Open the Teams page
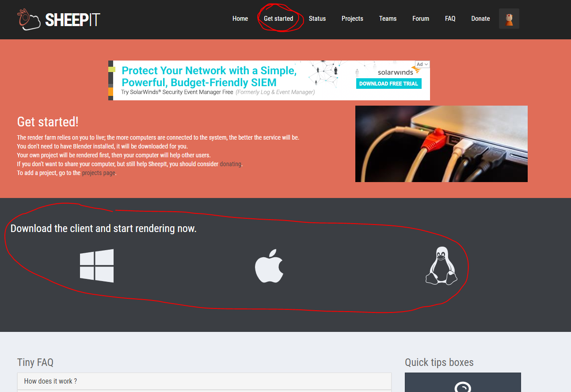 point(388,19)
